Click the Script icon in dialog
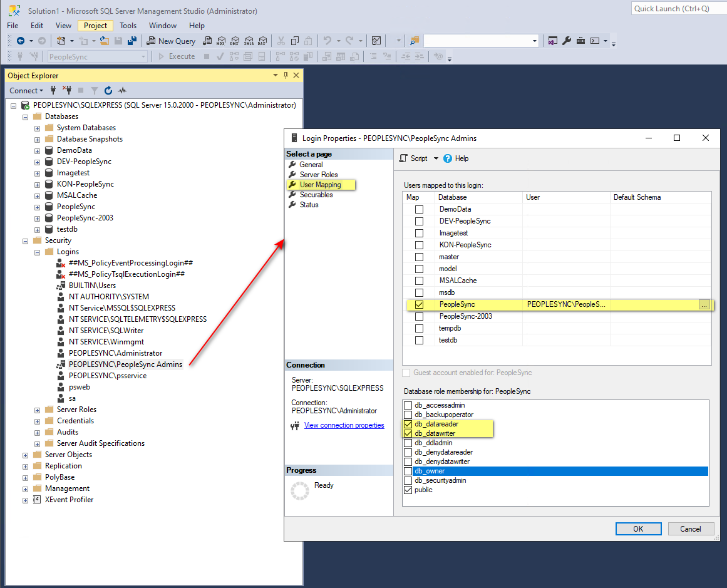The image size is (727, 588). coord(403,158)
